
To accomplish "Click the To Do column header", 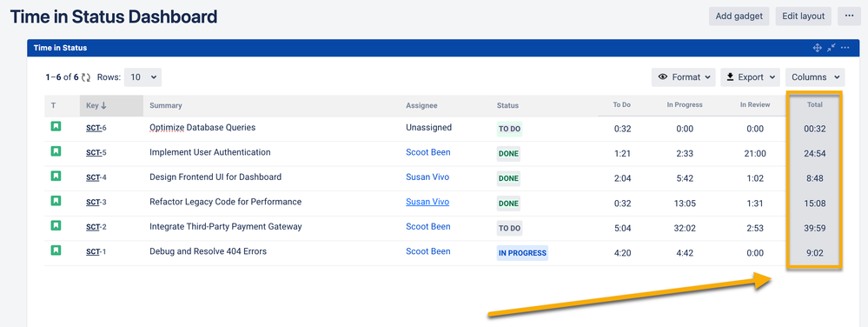I will (621, 104).
